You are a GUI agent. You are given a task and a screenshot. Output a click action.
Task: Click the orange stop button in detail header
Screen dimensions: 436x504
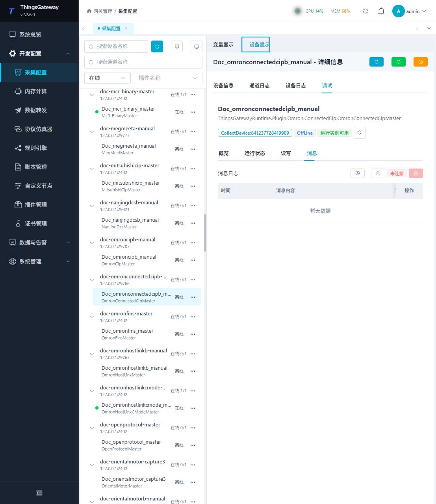click(x=421, y=62)
